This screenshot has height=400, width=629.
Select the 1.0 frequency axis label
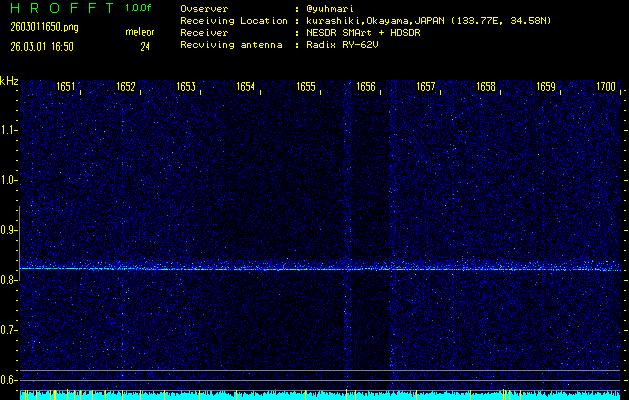(x=8, y=180)
